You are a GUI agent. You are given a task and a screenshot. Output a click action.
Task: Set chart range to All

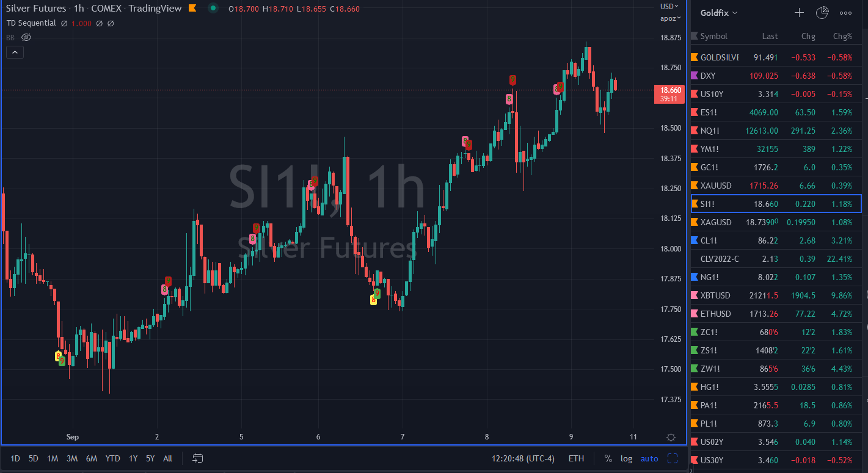(x=168, y=458)
